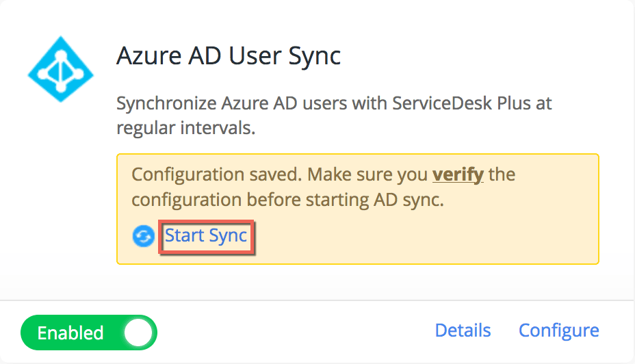This screenshot has height=364, width=635.
Task: Click the Azure AD User Sync title
Action: [x=229, y=56]
